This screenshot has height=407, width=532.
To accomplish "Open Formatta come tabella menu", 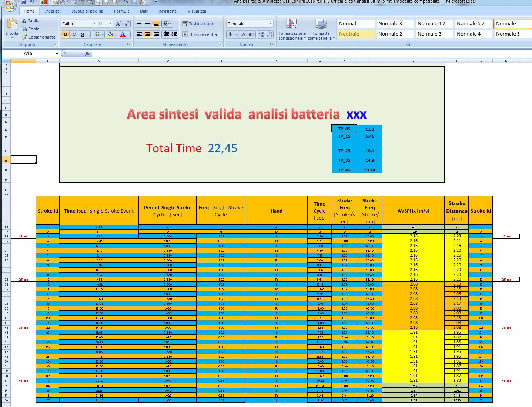I will pos(321,29).
